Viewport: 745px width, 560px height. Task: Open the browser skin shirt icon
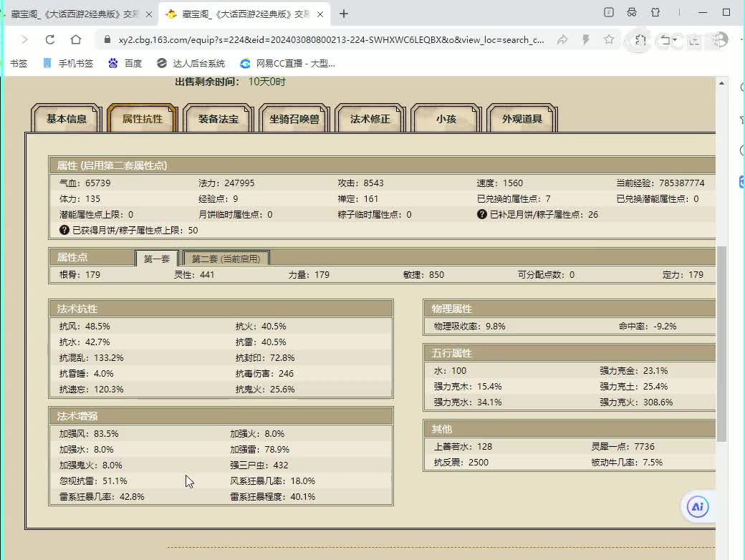click(655, 12)
